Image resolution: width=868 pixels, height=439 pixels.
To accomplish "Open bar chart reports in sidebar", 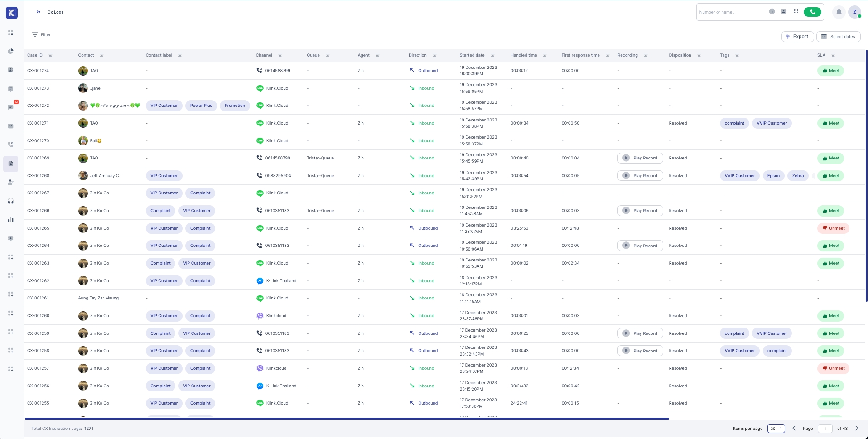I will (x=10, y=220).
